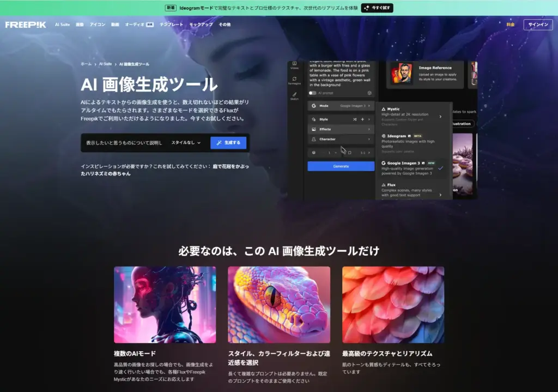
Task: Open the その他 navigation menu
Action: click(x=225, y=25)
